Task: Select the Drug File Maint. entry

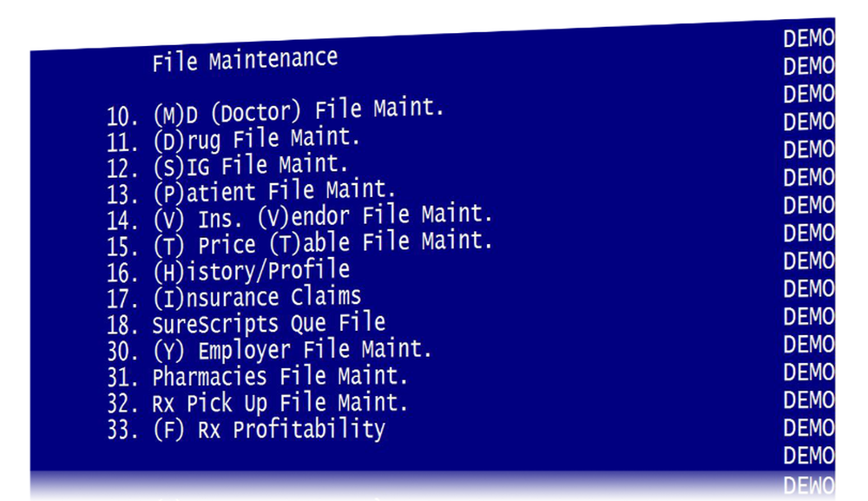Action: click(x=255, y=139)
